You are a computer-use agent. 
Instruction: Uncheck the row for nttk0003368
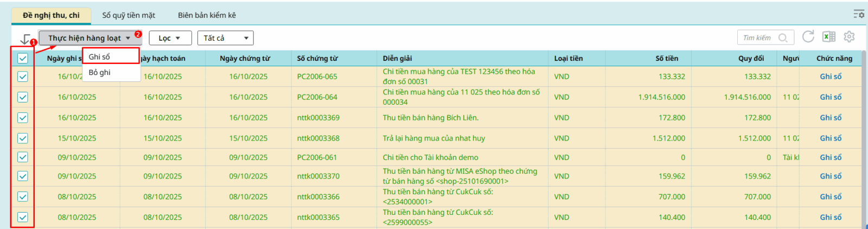pos(23,138)
